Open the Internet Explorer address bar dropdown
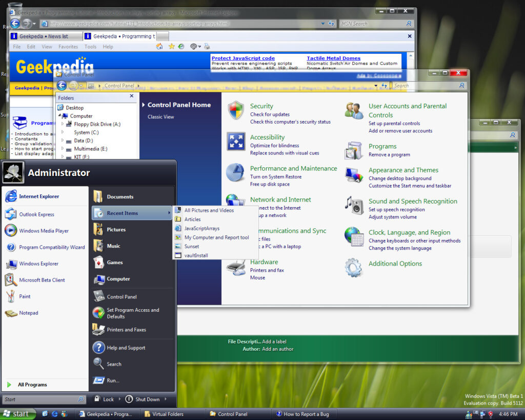This screenshot has width=525, height=420. click(323, 24)
